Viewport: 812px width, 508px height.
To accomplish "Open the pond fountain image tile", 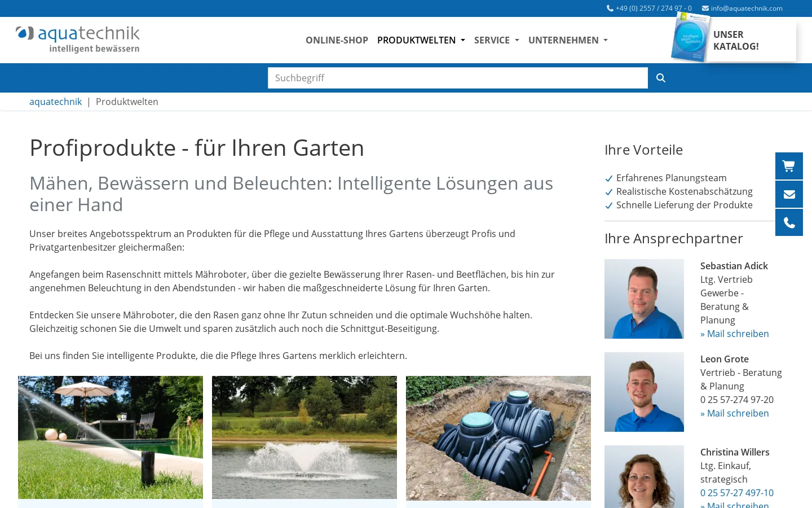I will (x=304, y=437).
